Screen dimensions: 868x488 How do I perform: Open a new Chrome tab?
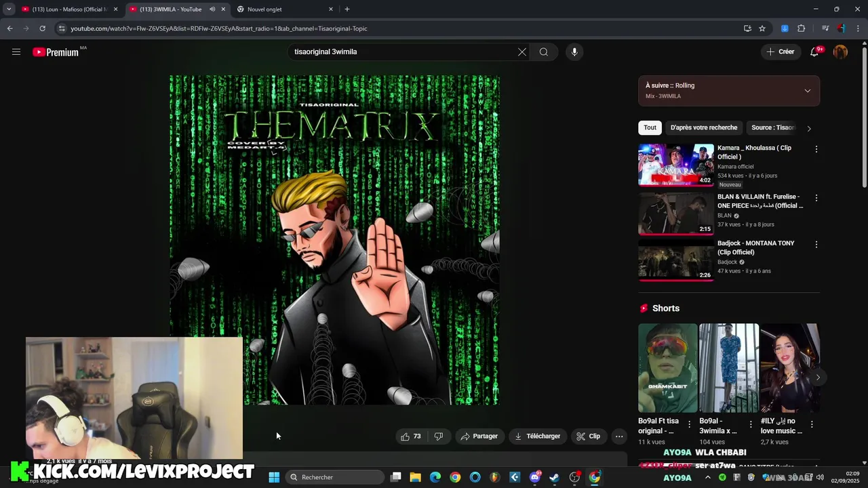[347, 9]
